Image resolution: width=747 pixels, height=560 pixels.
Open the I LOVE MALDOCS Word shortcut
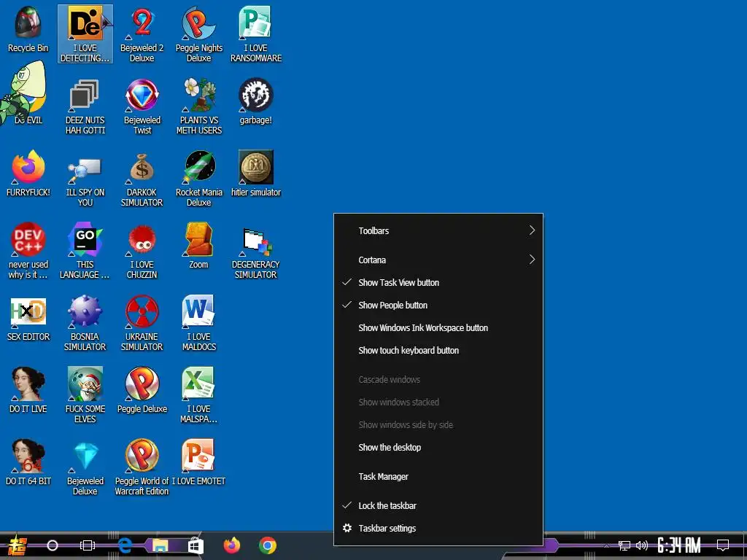pyautogui.click(x=198, y=323)
